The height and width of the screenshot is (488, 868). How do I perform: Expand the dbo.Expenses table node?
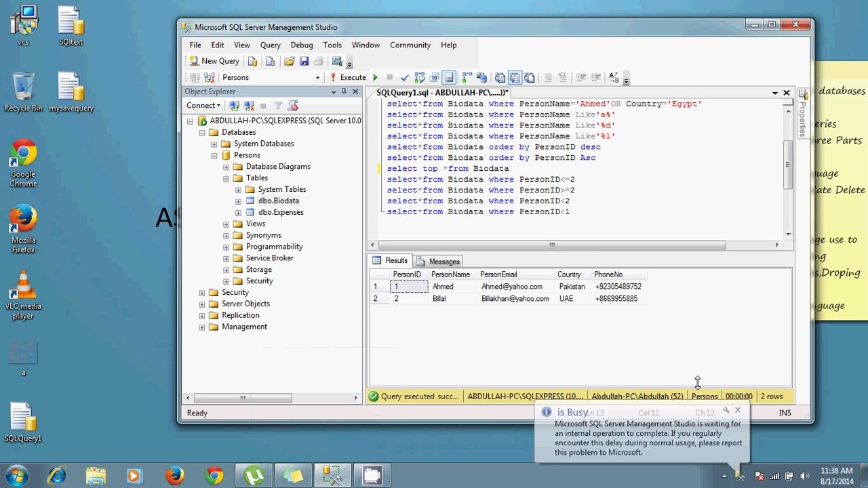[239, 213]
